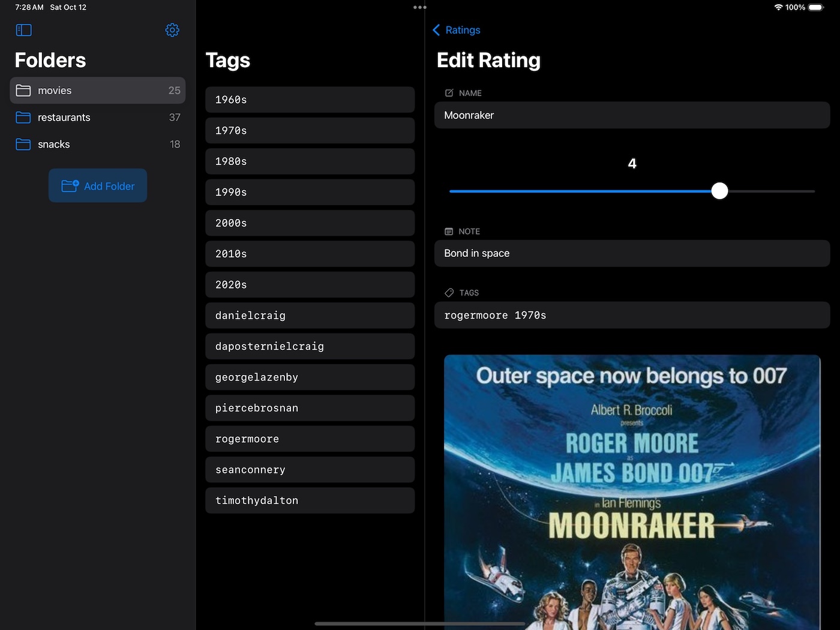
Task: Click the snacks folder icon
Action: pos(23,145)
